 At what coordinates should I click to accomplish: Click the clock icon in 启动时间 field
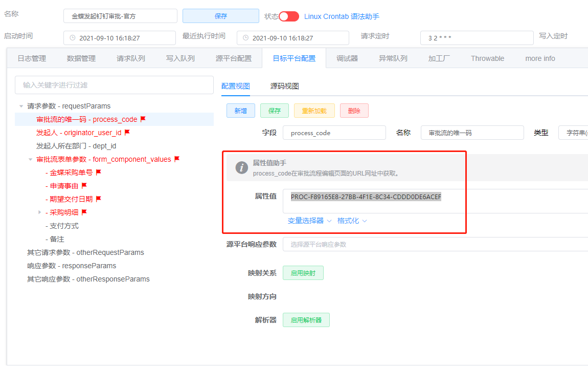point(73,38)
